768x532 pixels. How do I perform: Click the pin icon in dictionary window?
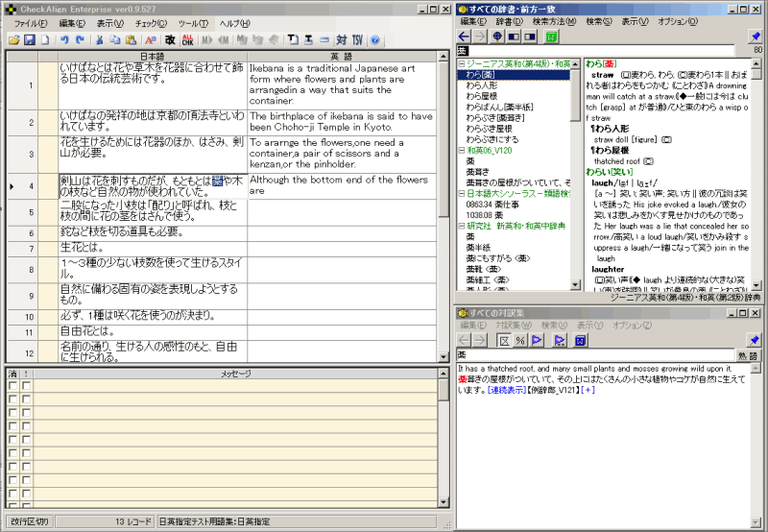tap(755, 36)
